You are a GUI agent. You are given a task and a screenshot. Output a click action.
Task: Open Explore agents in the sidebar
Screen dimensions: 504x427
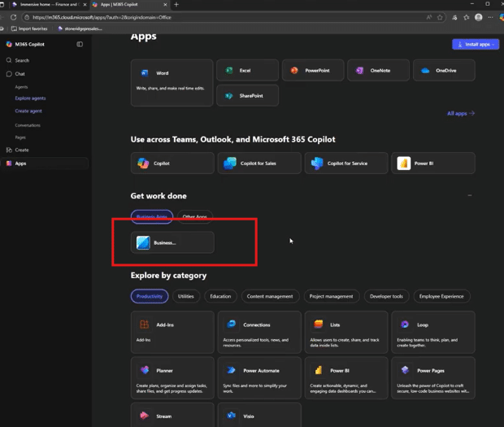point(29,98)
